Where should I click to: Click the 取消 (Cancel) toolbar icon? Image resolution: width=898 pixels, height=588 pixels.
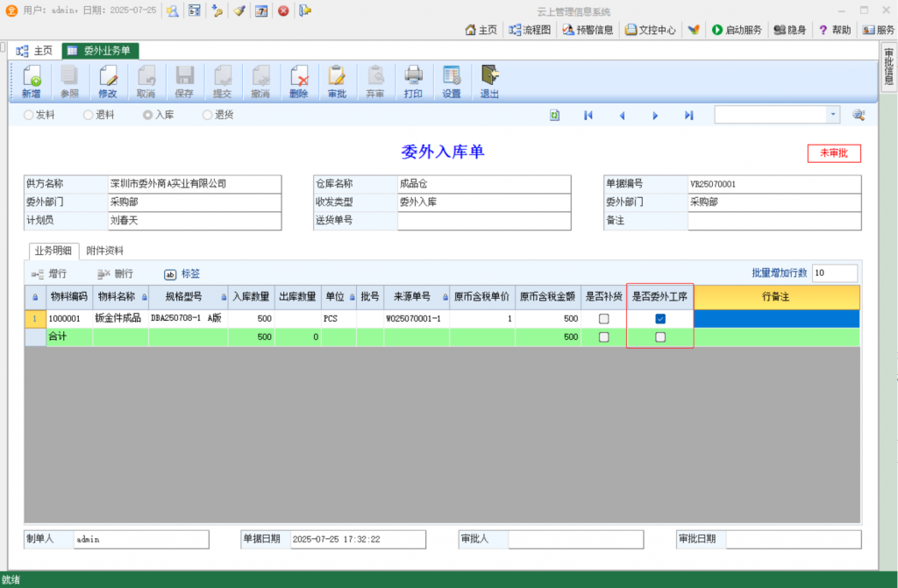click(x=146, y=81)
